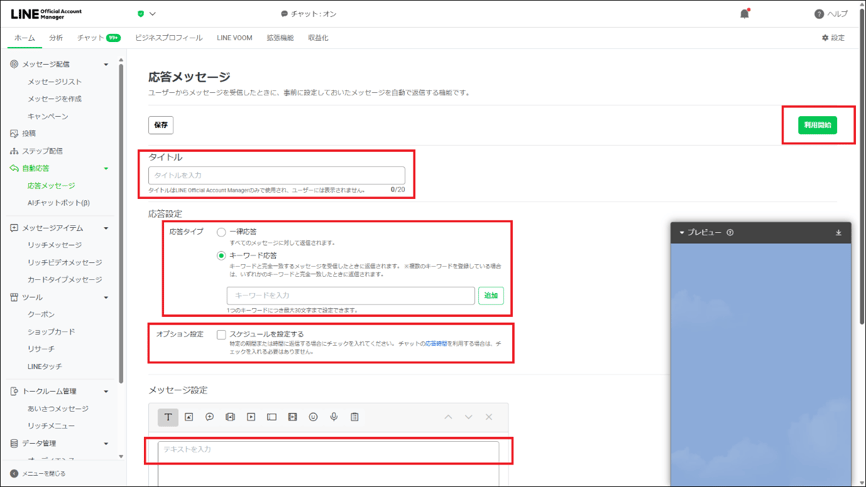Open the notification bell
The height and width of the screenshot is (487, 866).
point(744,14)
